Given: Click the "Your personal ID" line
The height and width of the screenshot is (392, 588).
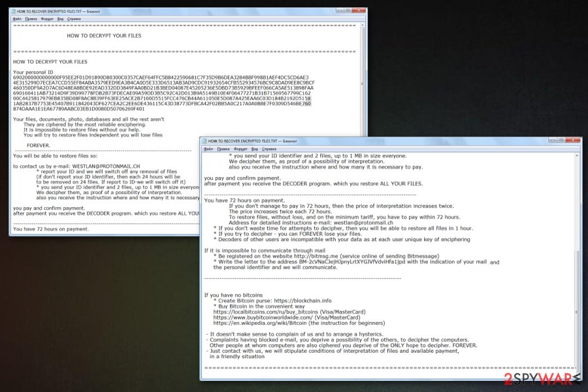Looking at the screenshot, I should [33, 73].
